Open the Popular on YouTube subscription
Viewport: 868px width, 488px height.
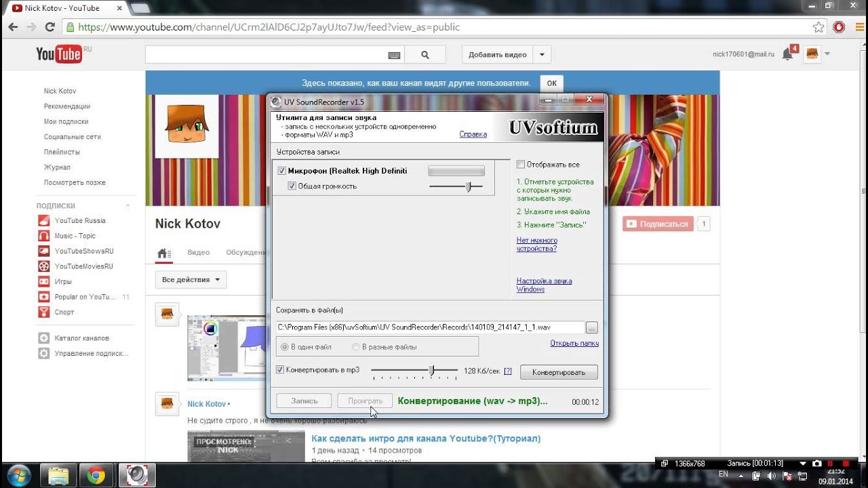point(85,297)
